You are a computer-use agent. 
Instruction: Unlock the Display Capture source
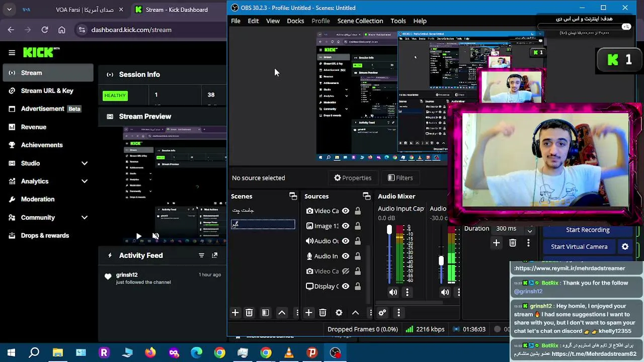[x=358, y=286]
